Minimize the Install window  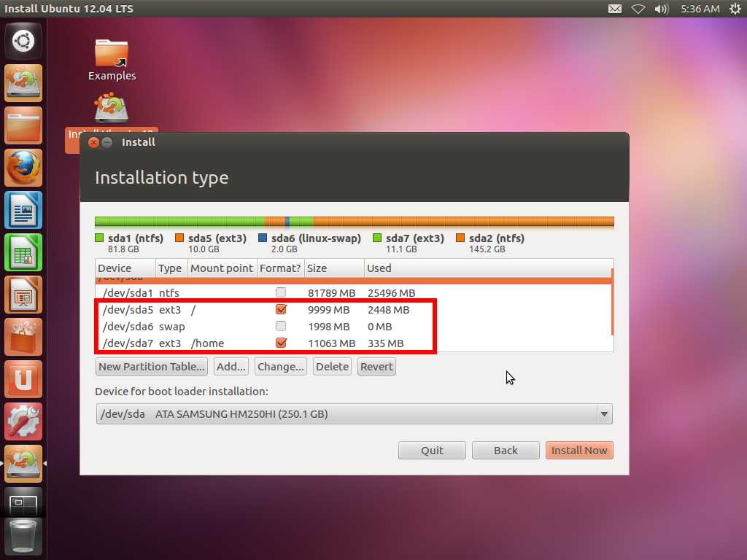tap(107, 142)
